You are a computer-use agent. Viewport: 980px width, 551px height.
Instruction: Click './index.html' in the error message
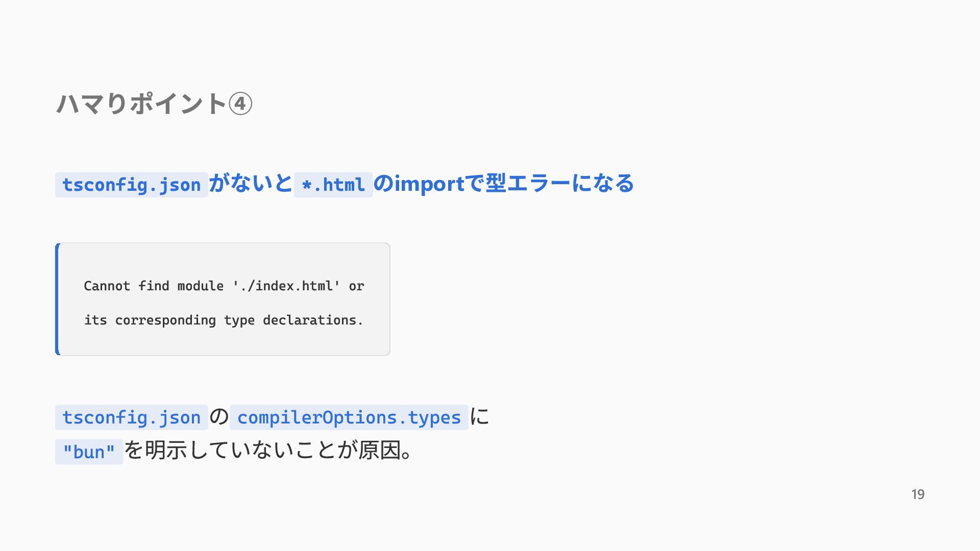pyautogui.click(x=286, y=286)
